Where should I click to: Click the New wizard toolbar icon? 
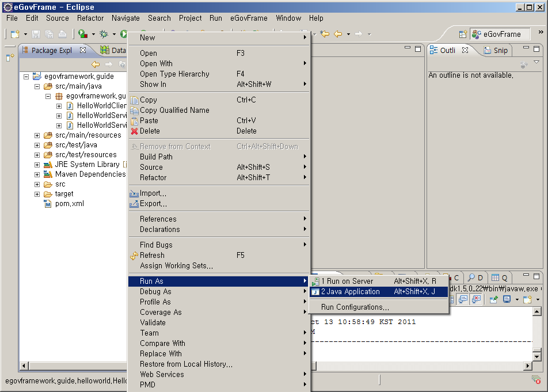[14, 35]
